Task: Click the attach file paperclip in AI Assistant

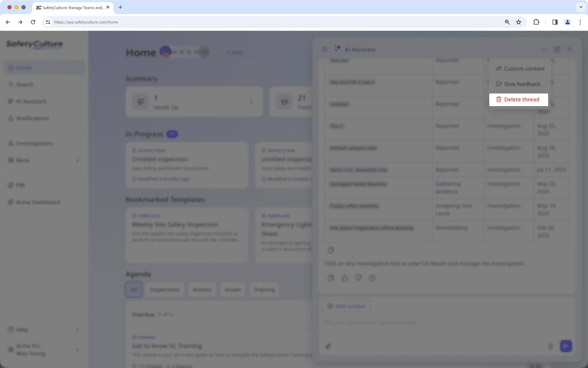Action: pyautogui.click(x=328, y=346)
